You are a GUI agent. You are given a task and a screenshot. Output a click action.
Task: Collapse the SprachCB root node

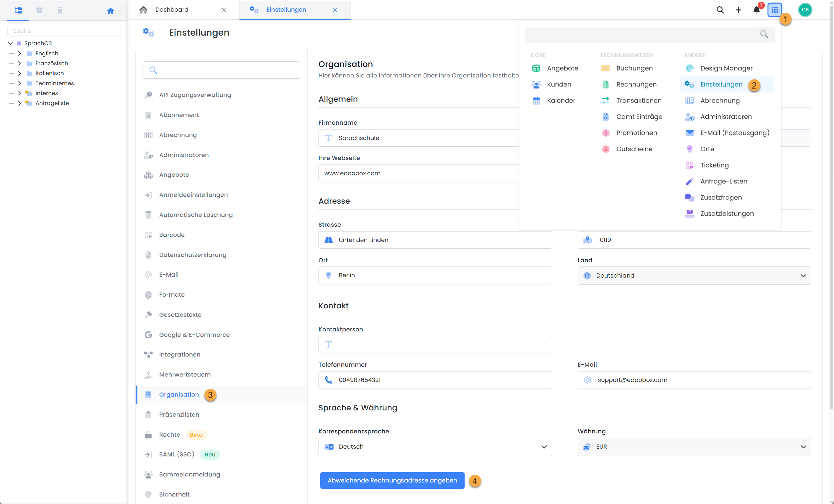(x=10, y=43)
